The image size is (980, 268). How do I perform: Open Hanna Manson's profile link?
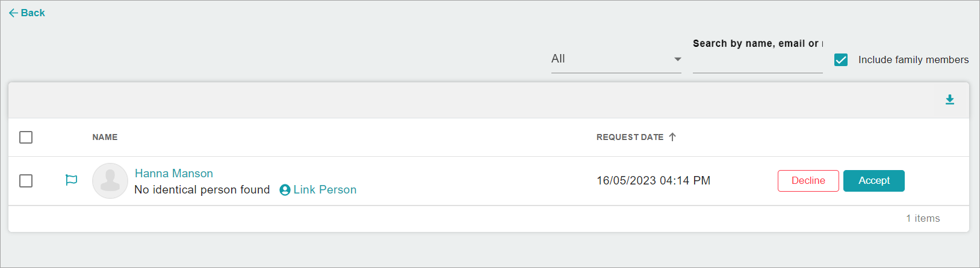174,173
